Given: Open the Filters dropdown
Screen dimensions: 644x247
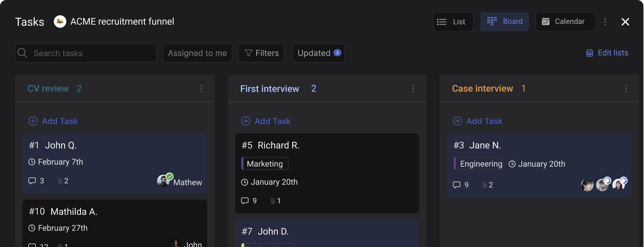Looking at the screenshot, I should [x=261, y=53].
